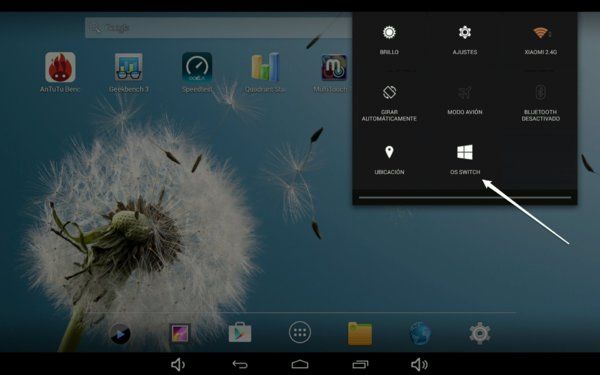The height and width of the screenshot is (375, 600).
Task: Toggle Ubicación location tile
Action: pos(389,160)
